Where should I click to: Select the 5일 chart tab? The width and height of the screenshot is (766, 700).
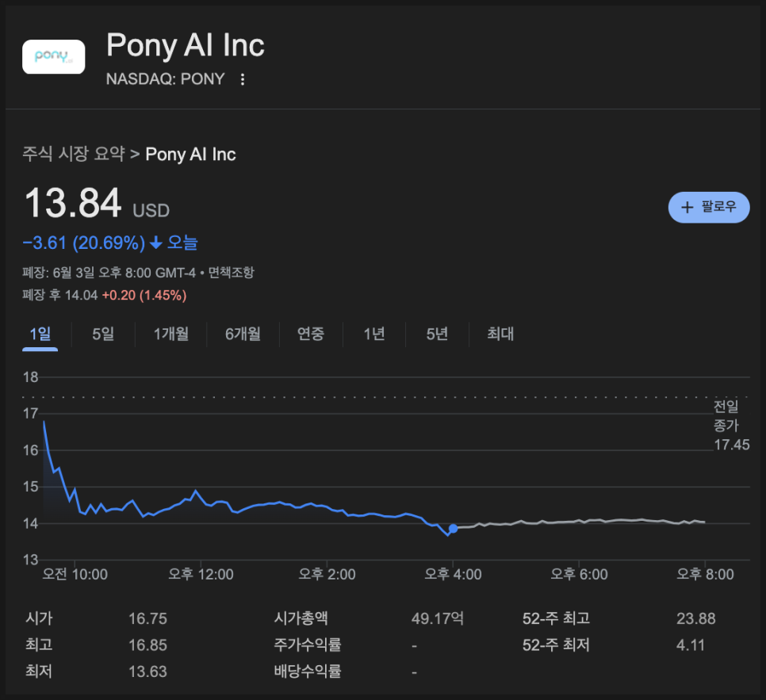(103, 334)
